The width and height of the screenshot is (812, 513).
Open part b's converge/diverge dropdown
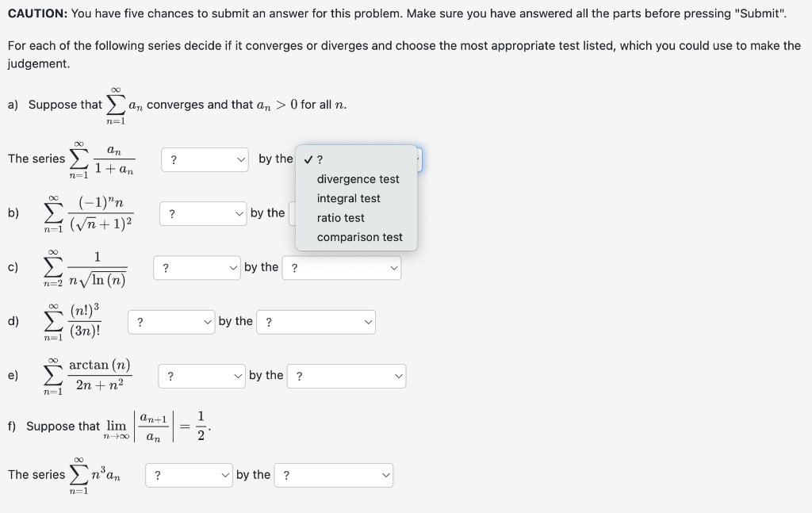coord(203,212)
